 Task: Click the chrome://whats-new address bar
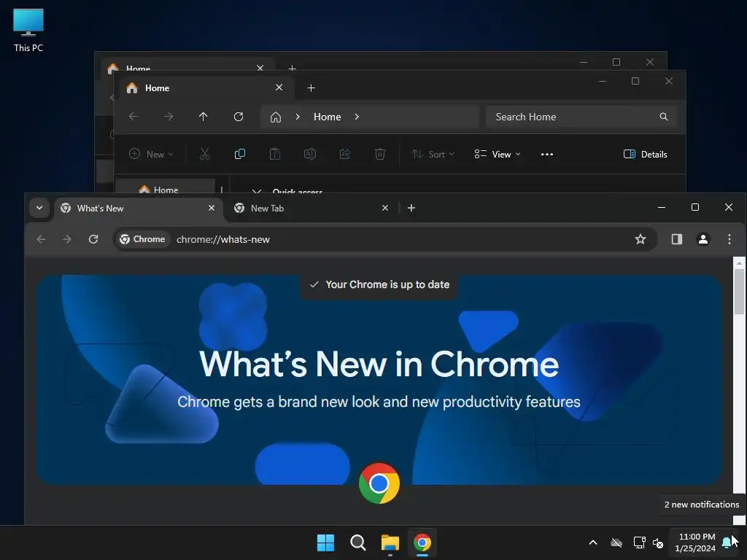point(385,239)
